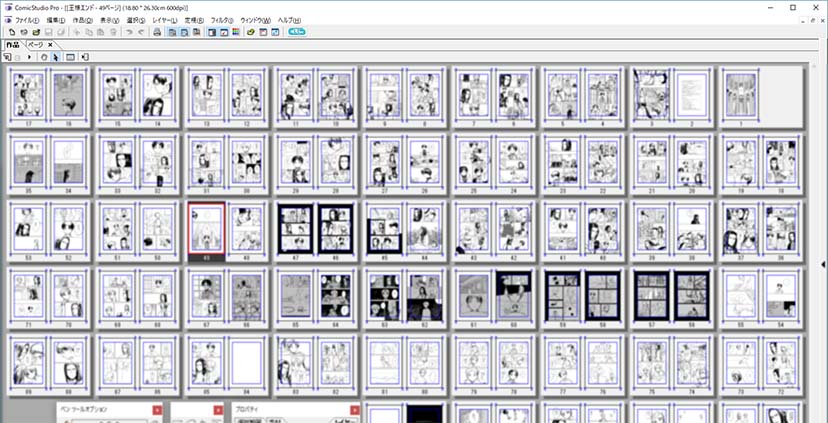Click the New document icon in the toolbar
The height and width of the screenshot is (423, 828).
tap(12, 32)
